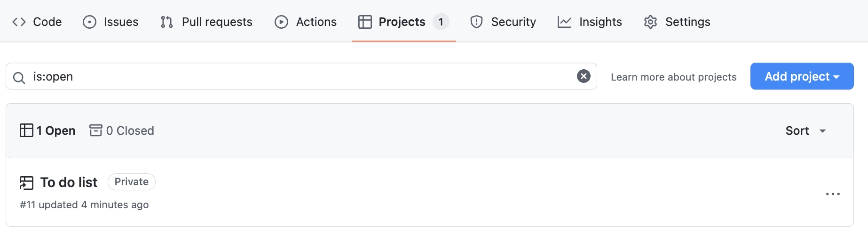The height and width of the screenshot is (245, 868).
Task: Click the Settings gear icon
Action: (650, 22)
